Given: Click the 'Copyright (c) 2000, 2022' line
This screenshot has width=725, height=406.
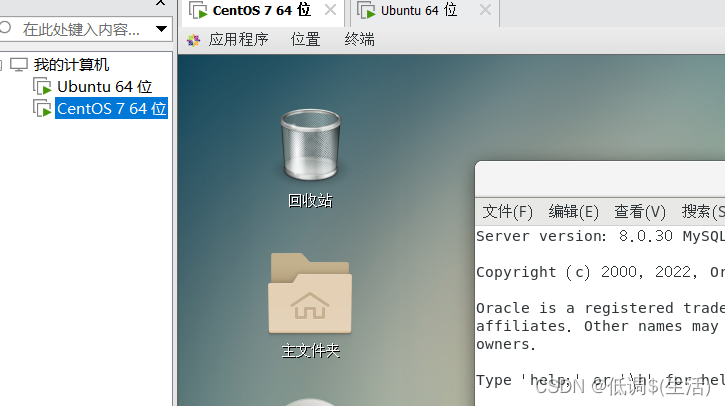Looking at the screenshot, I should coord(601,272).
